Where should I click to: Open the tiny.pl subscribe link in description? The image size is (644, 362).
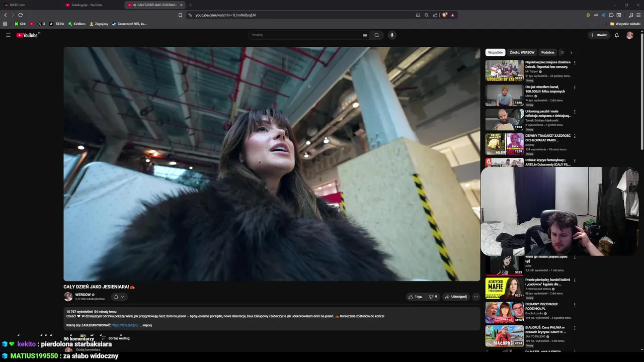point(124,325)
